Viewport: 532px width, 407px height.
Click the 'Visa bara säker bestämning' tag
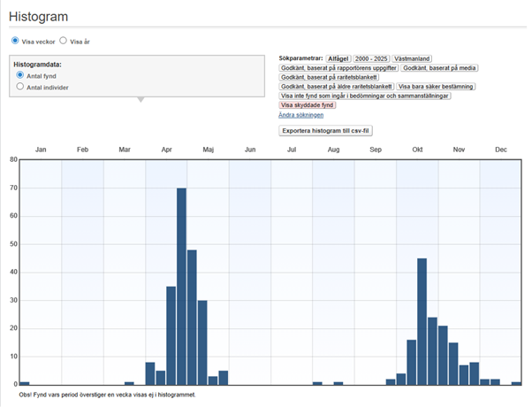(437, 87)
